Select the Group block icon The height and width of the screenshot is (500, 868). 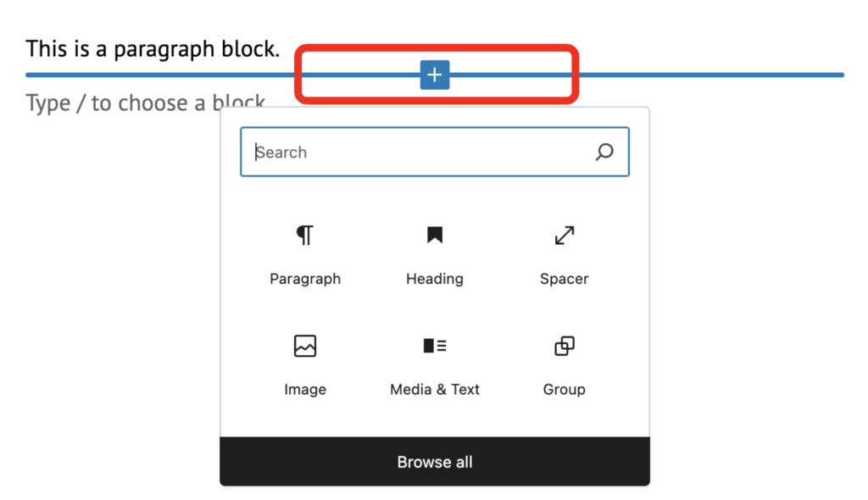[565, 346]
